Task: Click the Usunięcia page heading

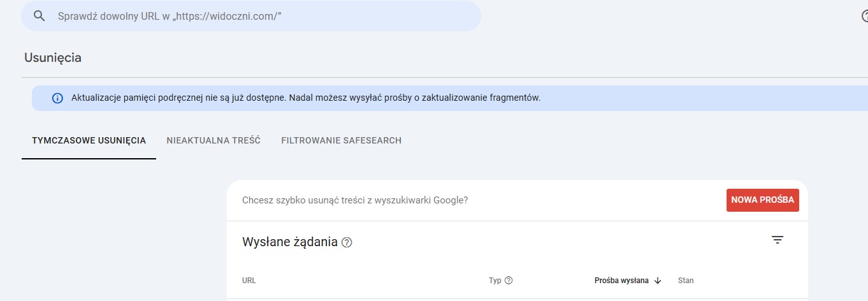Action: [53, 57]
